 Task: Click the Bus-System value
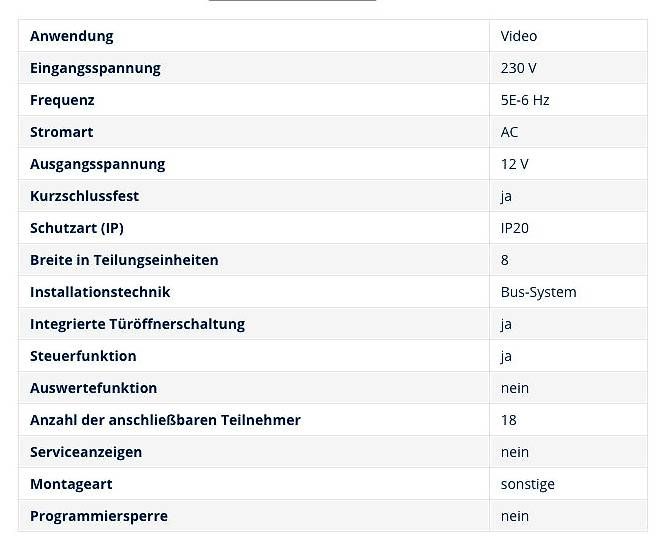[x=538, y=292]
